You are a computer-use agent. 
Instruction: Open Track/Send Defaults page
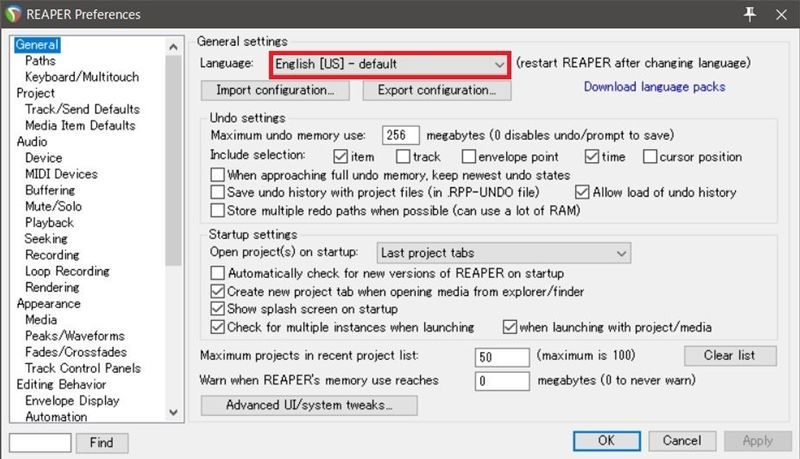tap(82, 109)
